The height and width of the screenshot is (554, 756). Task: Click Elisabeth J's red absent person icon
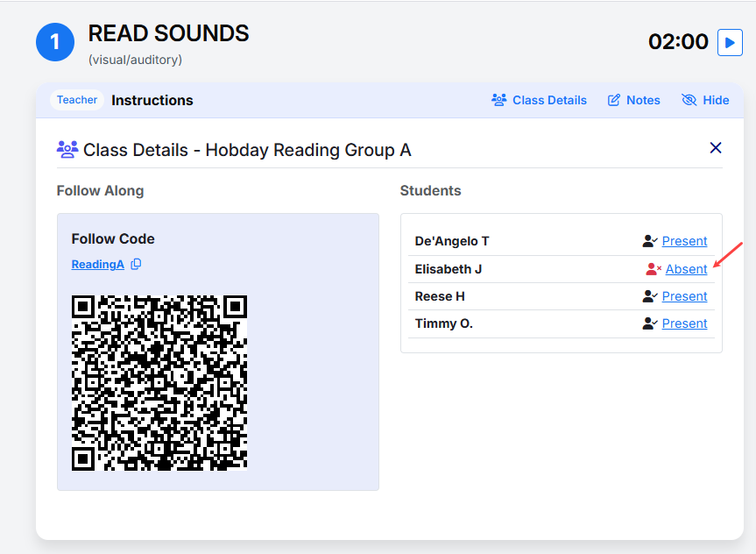[x=654, y=269]
